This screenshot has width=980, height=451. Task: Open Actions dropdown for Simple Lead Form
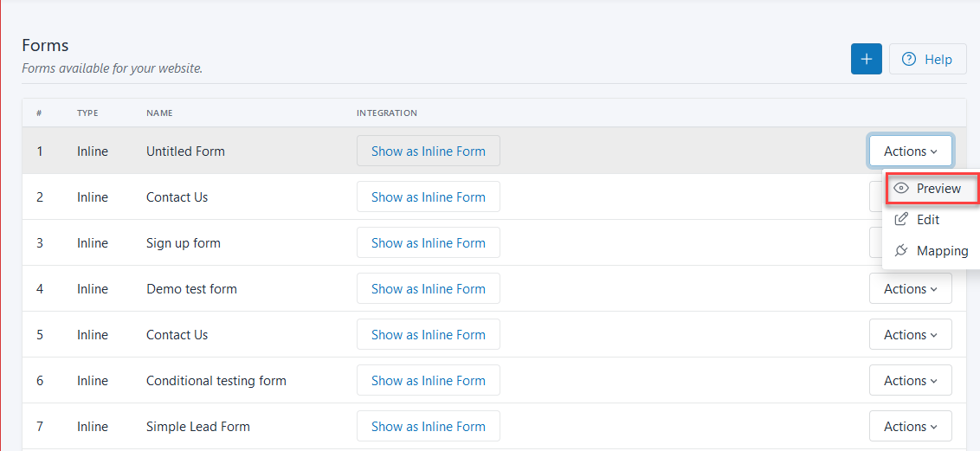coord(911,427)
